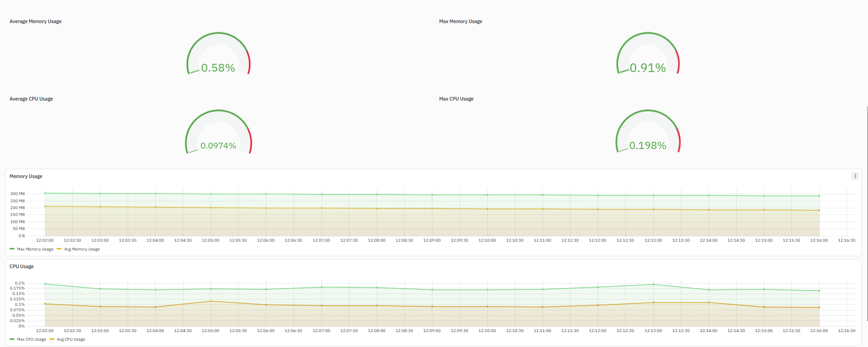Click the 0.125% CPU axis label
Viewport: 868px width, 347px height.
tap(18, 299)
